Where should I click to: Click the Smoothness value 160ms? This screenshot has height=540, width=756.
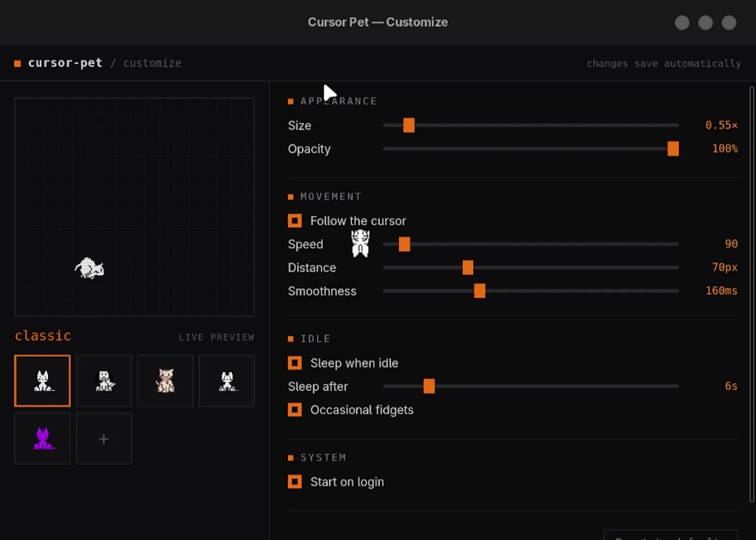(721, 291)
